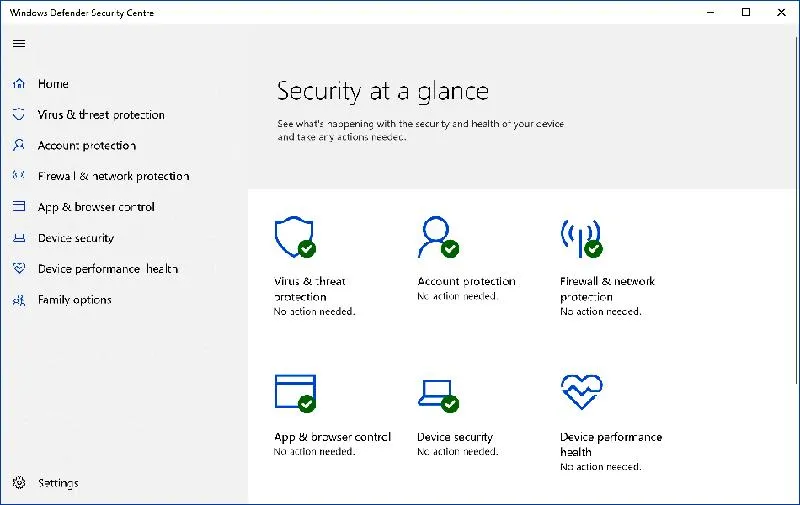Click the Device security laptop icon in sidebar
The width and height of the screenshot is (800, 505).
coord(19,238)
